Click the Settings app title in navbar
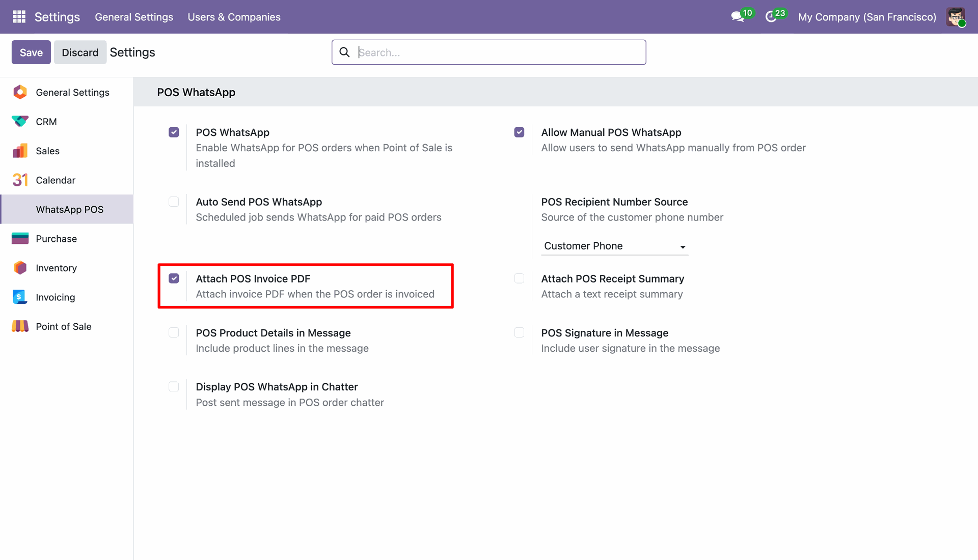This screenshot has height=560, width=978. click(x=57, y=17)
